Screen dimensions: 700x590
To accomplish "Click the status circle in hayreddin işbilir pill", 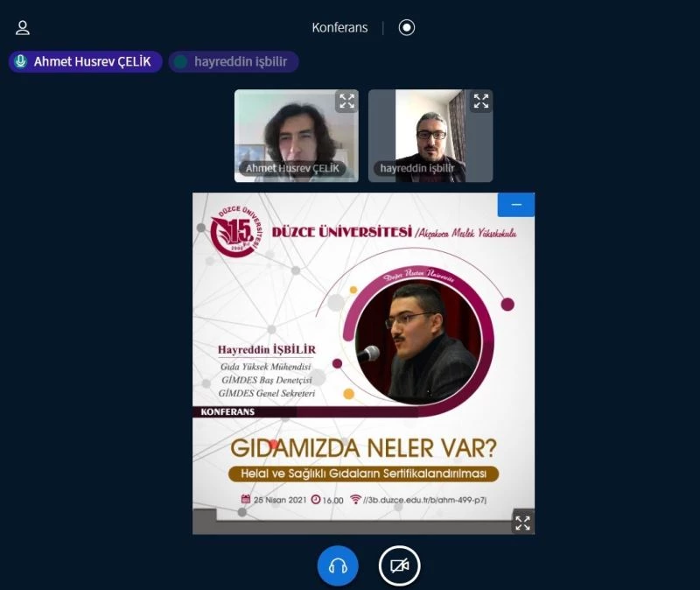I will tap(180, 61).
